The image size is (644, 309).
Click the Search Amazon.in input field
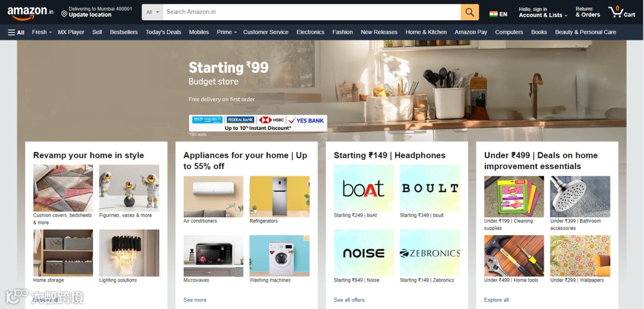(311, 12)
